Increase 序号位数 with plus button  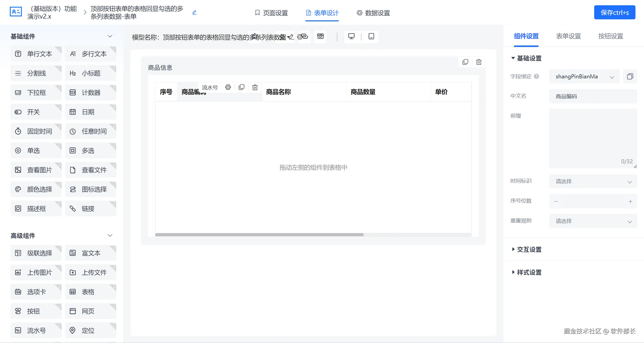pyautogui.click(x=630, y=201)
